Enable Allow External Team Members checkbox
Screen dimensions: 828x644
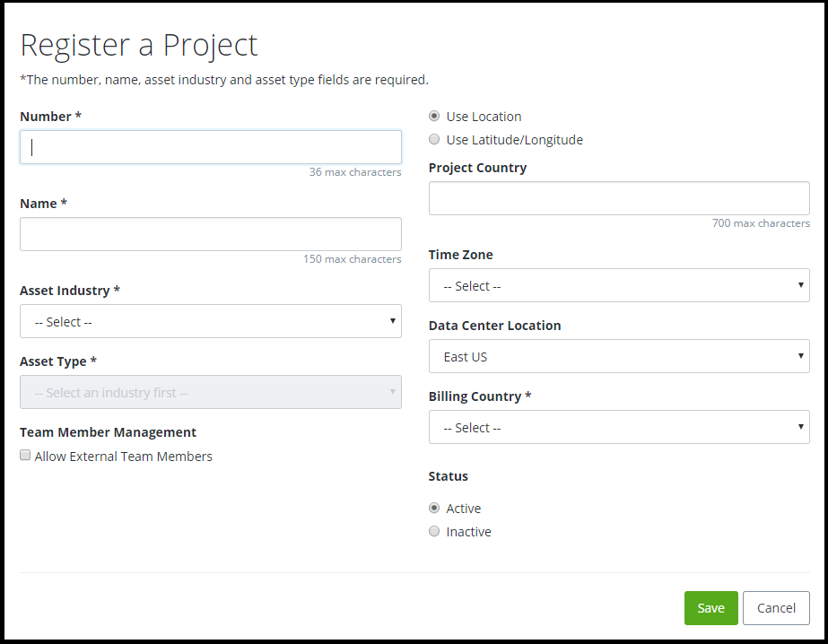click(x=25, y=456)
